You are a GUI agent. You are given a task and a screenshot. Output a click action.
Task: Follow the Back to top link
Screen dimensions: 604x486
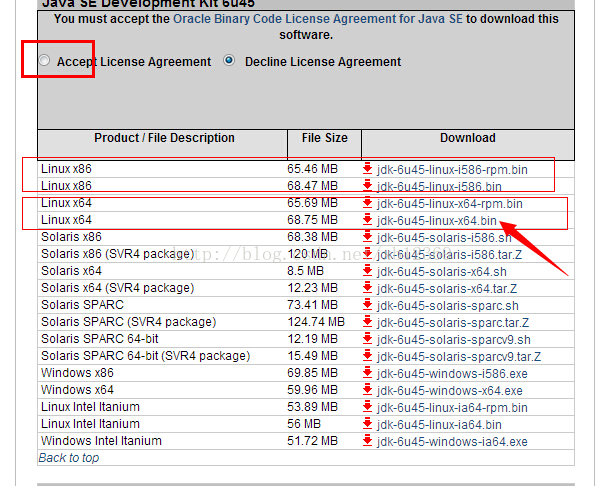coord(69,458)
